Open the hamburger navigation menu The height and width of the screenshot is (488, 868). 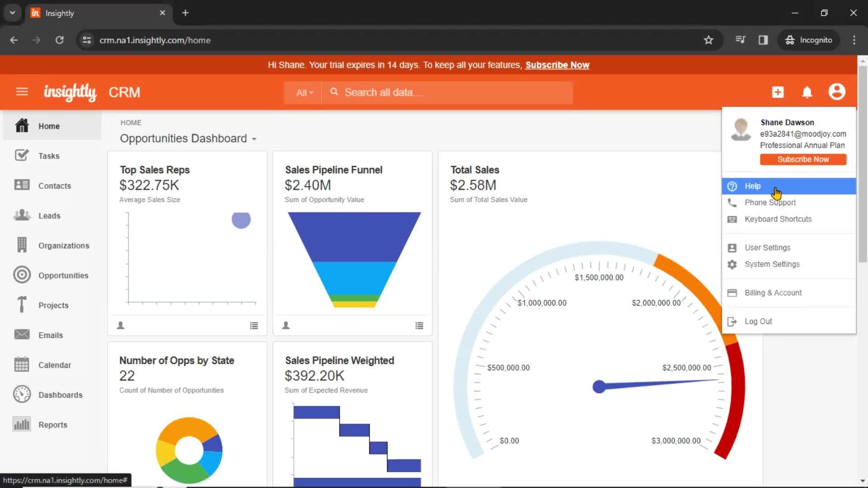pyautogui.click(x=22, y=92)
